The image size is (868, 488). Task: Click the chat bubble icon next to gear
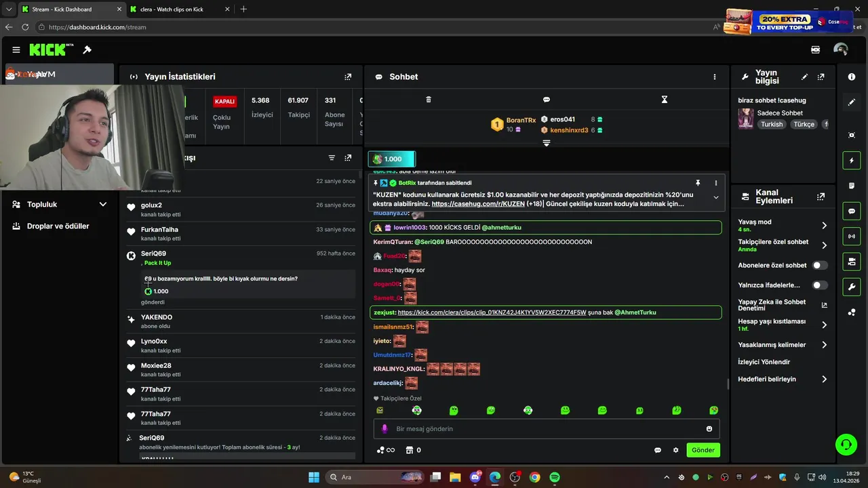[x=658, y=450]
